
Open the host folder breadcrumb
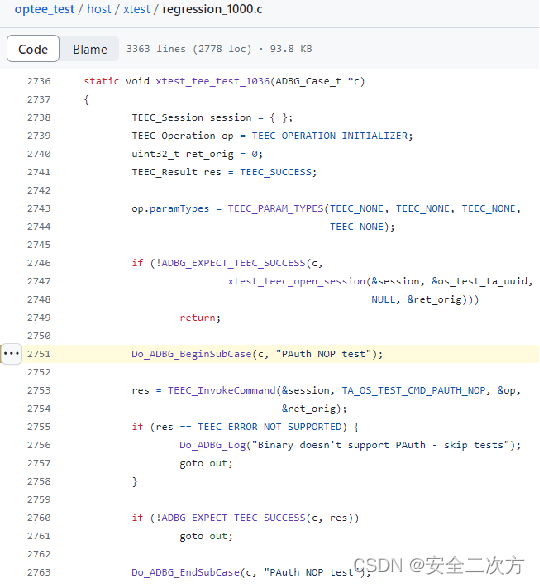point(99,9)
